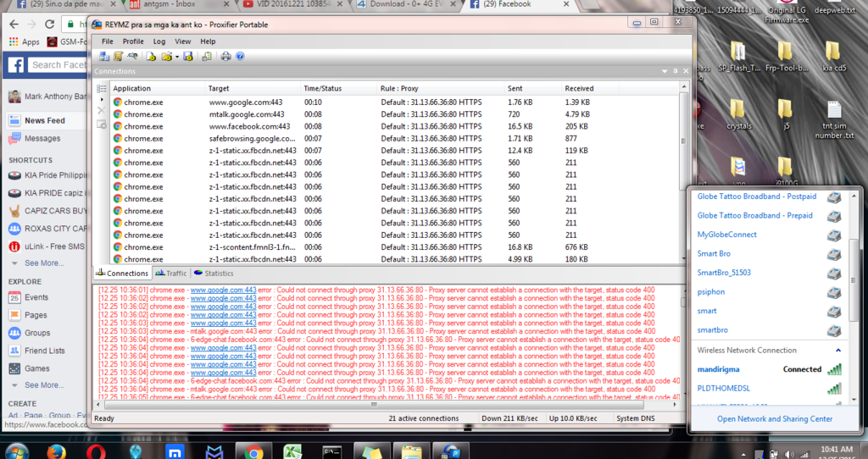Image resolution: width=868 pixels, height=459 pixels.
Task: Sort by Sent column header
Action: [532, 88]
